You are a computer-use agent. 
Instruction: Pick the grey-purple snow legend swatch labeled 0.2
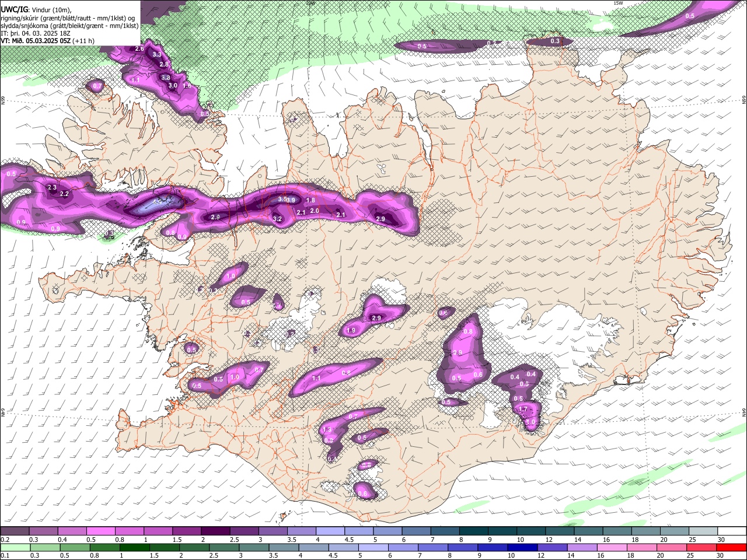tap(15, 531)
